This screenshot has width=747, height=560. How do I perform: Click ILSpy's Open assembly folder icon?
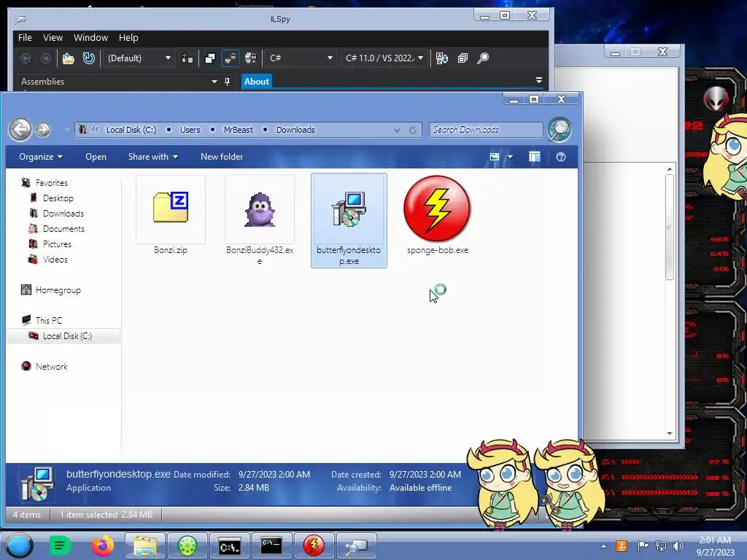tap(68, 58)
